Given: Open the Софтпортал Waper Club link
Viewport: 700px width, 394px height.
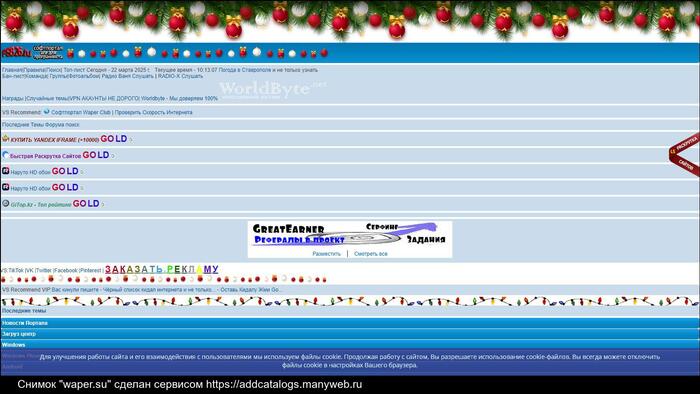Looking at the screenshot, I should pos(81,112).
